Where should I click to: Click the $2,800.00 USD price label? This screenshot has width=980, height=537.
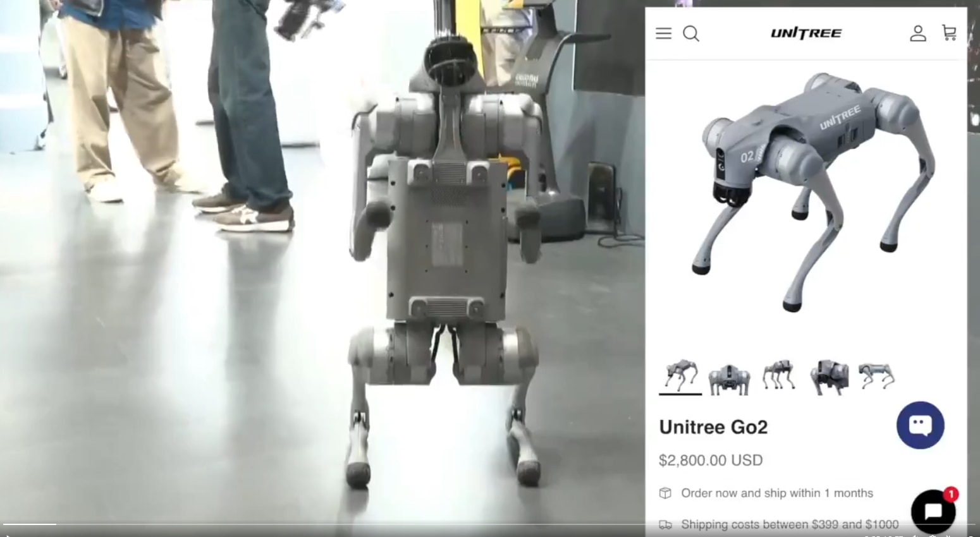(710, 461)
